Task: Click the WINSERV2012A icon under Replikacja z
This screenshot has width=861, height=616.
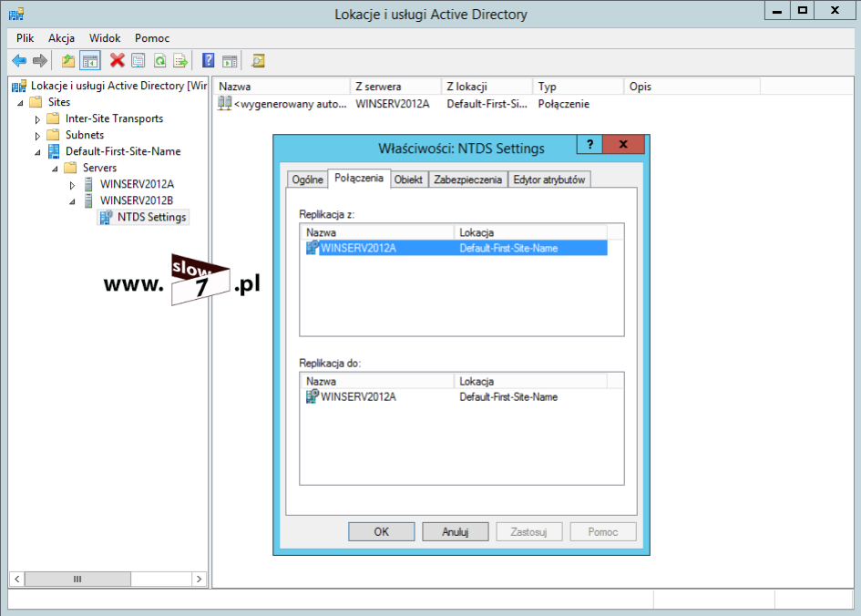Action: (313, 248)
